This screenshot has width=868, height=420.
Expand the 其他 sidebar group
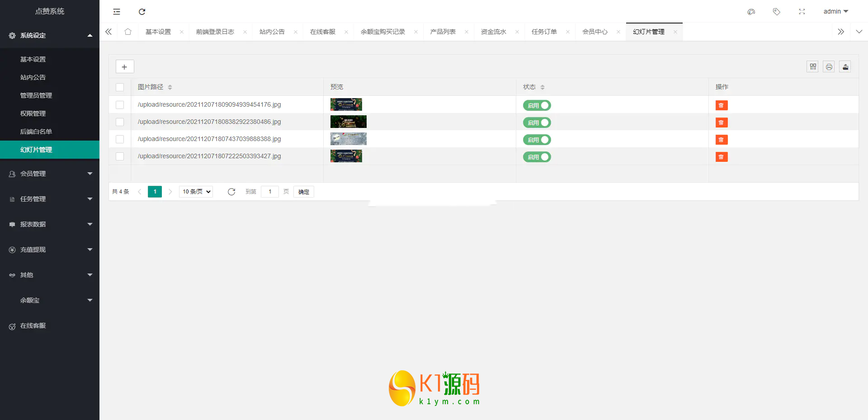coord(50,275)
